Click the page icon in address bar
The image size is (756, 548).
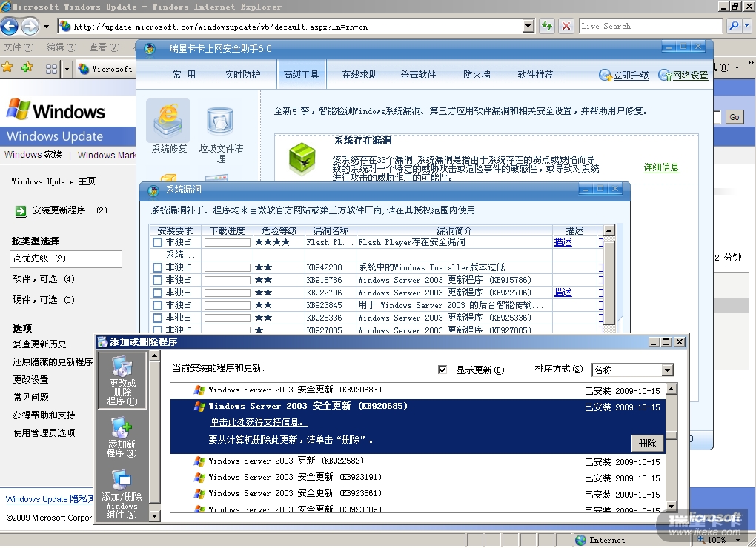pos(65,26)
